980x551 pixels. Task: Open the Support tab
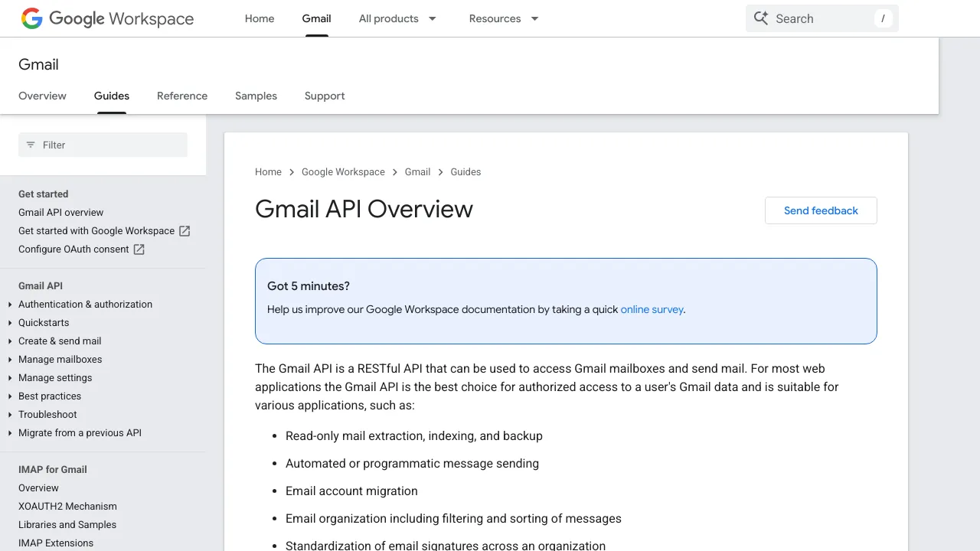tap(325, 96)
